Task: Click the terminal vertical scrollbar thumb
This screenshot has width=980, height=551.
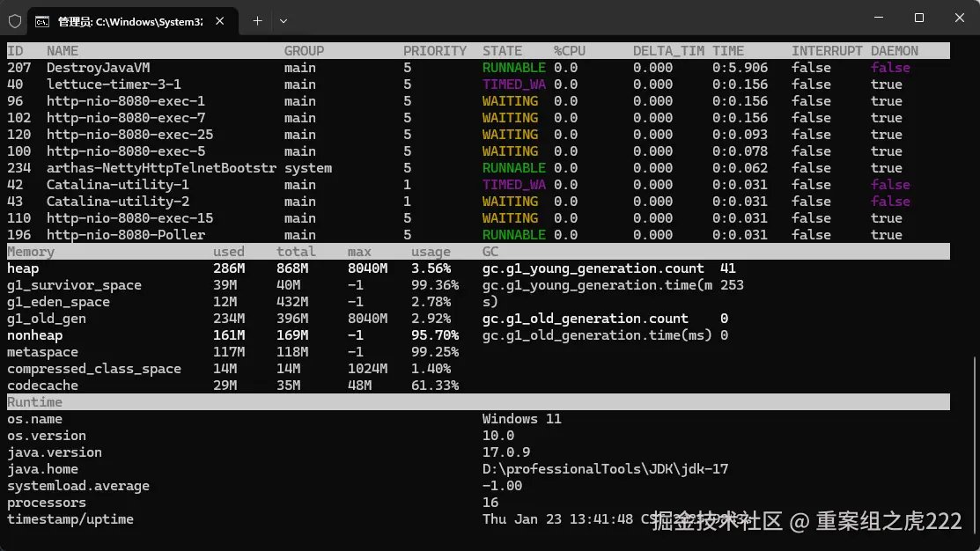Action: [x=976, y=447]
